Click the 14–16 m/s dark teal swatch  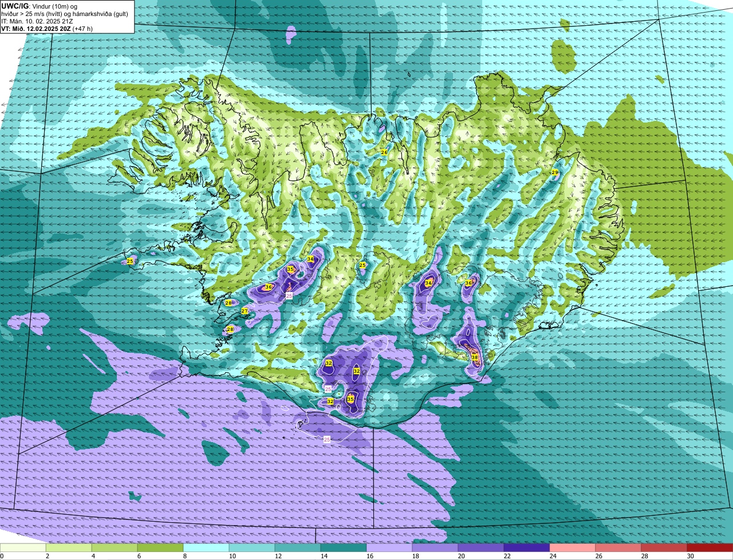click(x=344, y=547)
